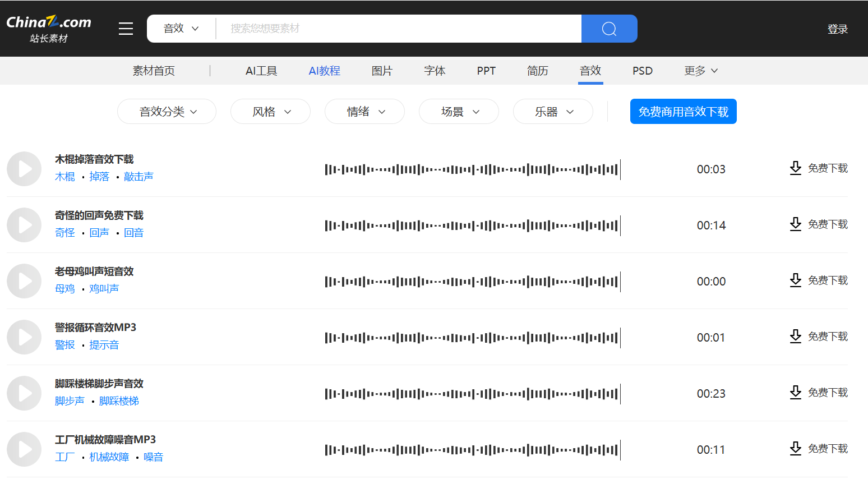Click the search magnifier button

(x=609, y=29)
